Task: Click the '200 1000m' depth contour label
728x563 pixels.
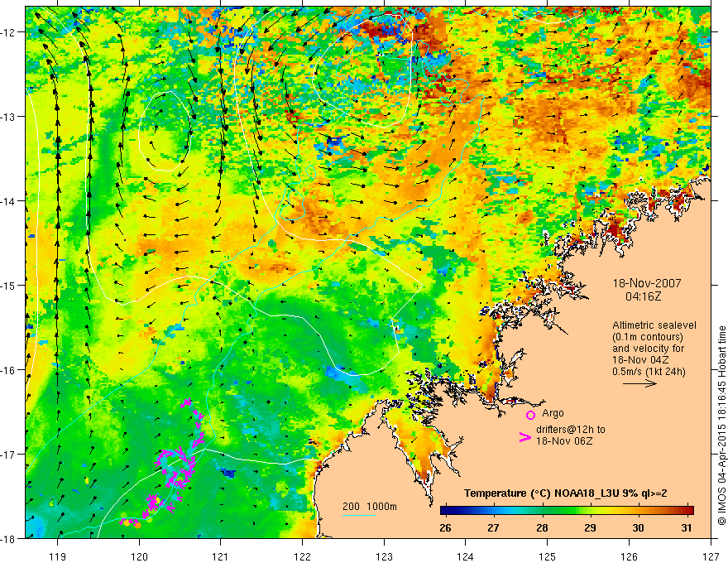Action: click(370, 507)
